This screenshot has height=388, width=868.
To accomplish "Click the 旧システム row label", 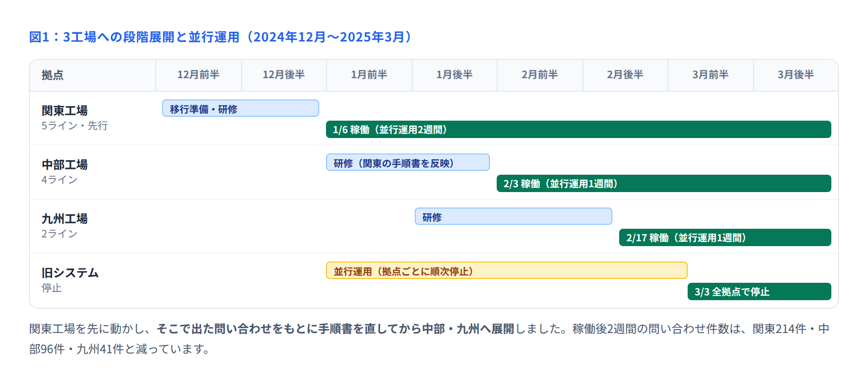I will (70, 273).
